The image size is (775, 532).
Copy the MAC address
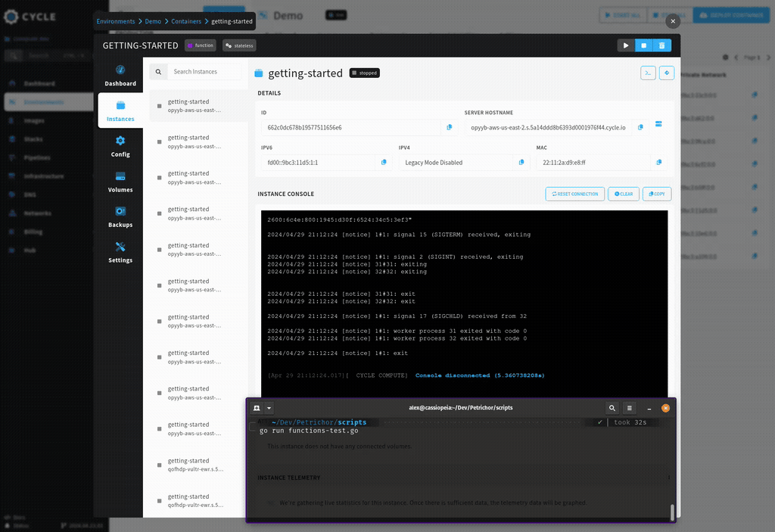click(x=659, y=162)
